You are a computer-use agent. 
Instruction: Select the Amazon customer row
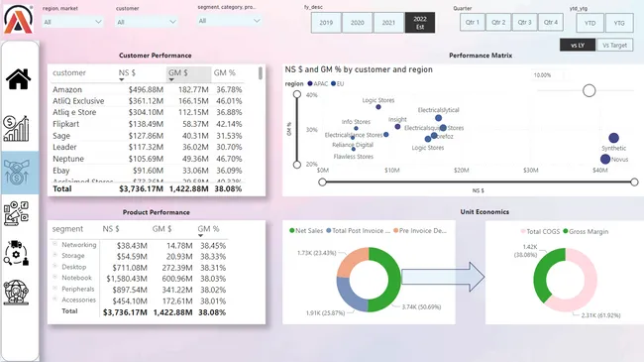[x=148, y=89]
